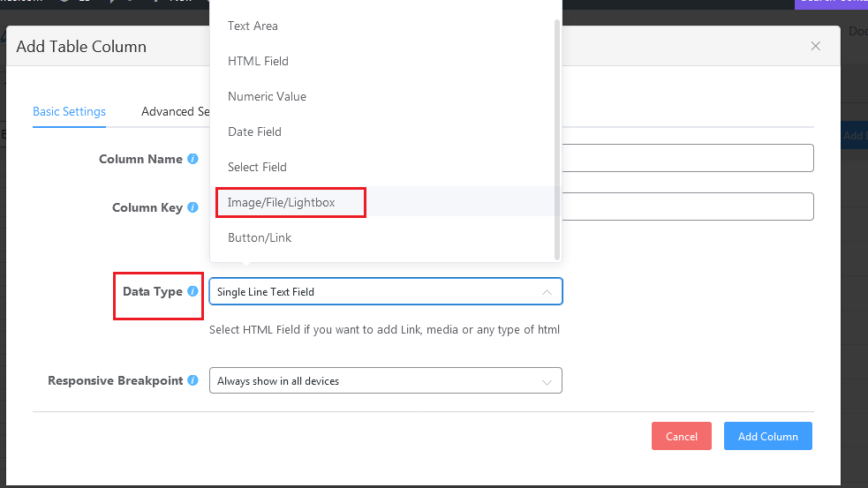
Task: Open the Advanced Settings tab
Action: click(175, 112)
